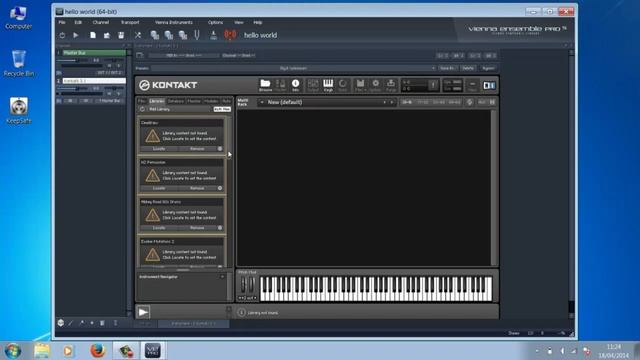The height and width of the screenshot is (360, 640).
Task: Create a new project with the blank page icon
Action: 93,36
